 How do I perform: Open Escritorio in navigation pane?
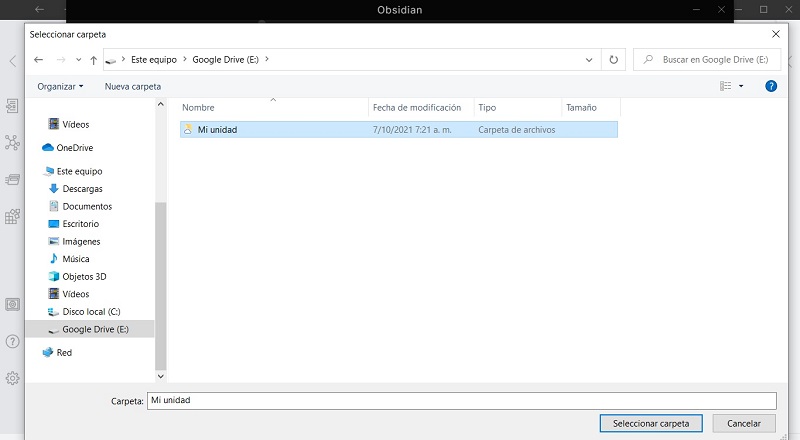click(x=81, y=224)
